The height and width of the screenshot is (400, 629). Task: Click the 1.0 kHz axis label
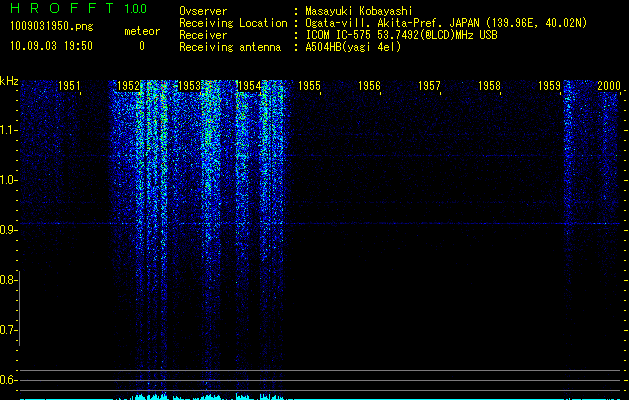[8, 180]
